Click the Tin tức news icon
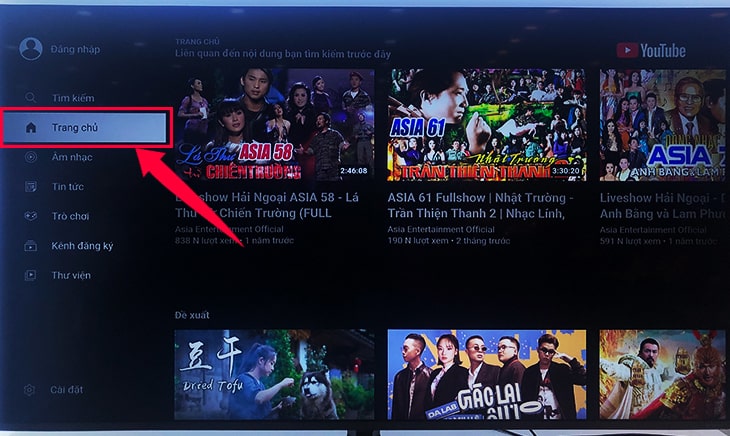The height and width of the screenshot is (436, 730). pyautogui.click(x=31, y=187)
